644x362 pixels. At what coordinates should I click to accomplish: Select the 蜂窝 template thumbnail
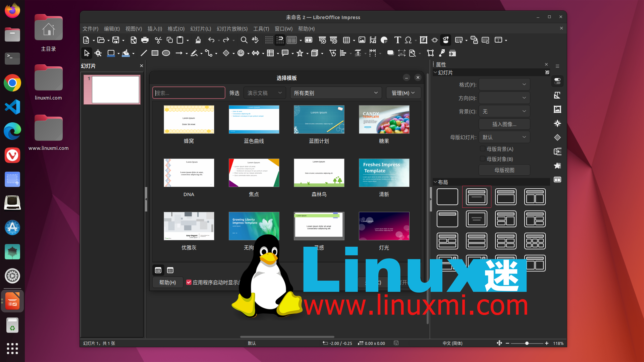click(x=189, y=120)
